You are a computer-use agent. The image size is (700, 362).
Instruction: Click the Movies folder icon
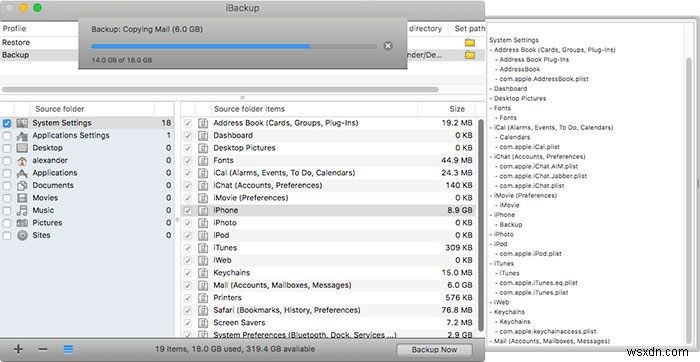coord(22,198)
